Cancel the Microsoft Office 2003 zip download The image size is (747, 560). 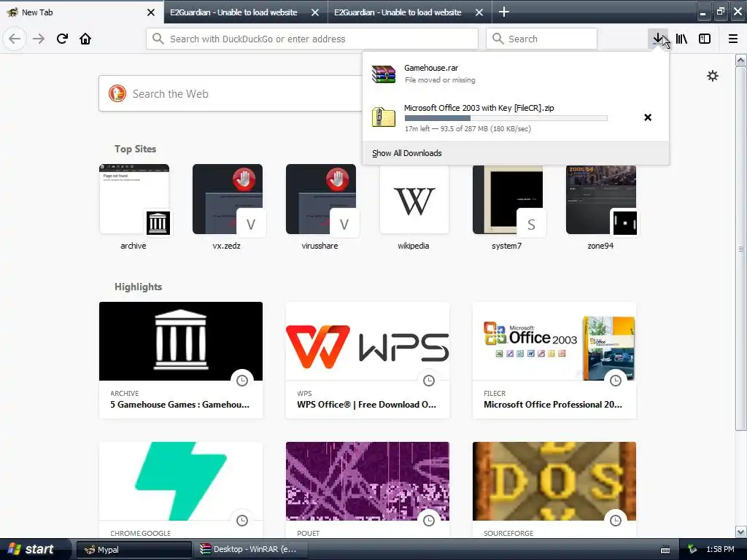point(648,117)
